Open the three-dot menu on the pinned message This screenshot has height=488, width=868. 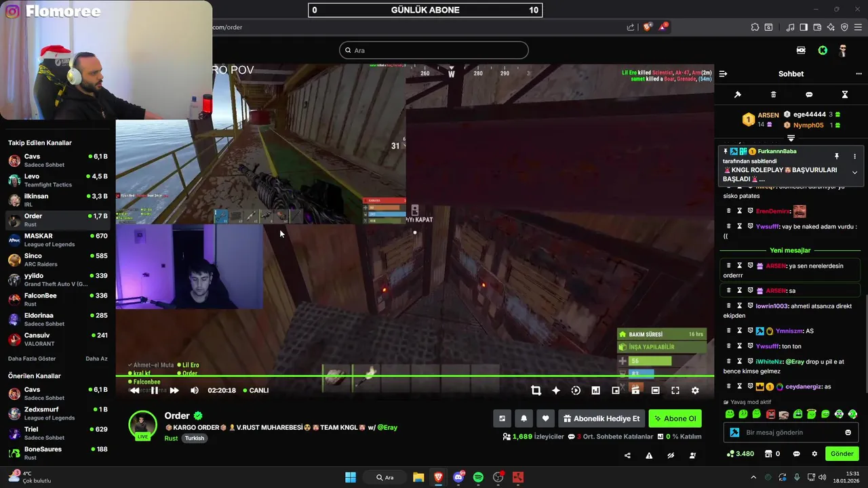tap(854, 157)
